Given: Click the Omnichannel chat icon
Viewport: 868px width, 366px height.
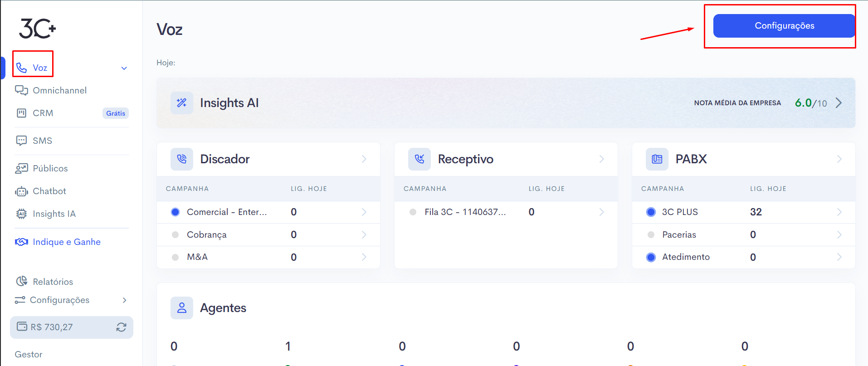Looking at the screenshot, I should [x=21, y=90].
